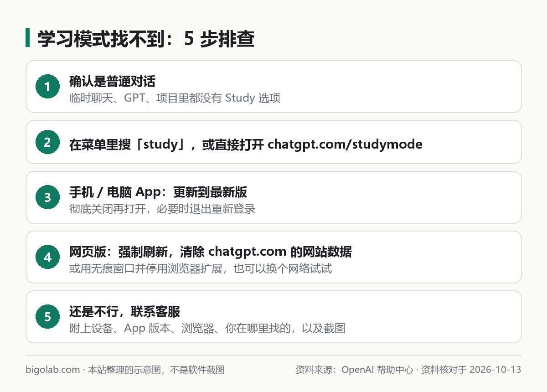Select the heading "还是不行，联系客服"

[x=125, y=311]
